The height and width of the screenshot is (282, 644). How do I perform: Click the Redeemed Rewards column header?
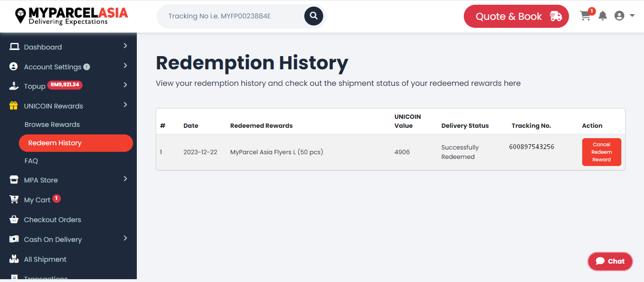(x=261, y=125)
